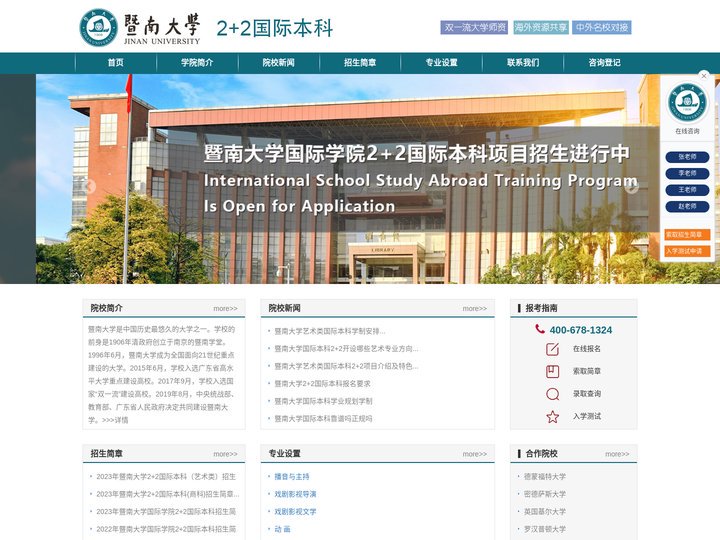Open 首页 in the navigation bar

click(x=116, y=63)
